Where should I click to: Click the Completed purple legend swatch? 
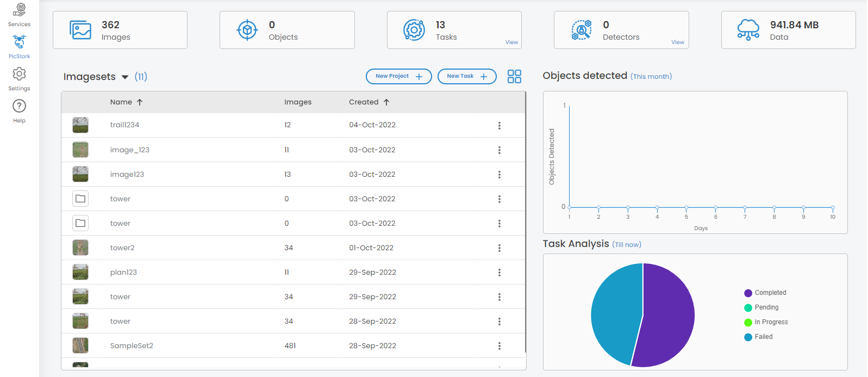click(748, 293)
